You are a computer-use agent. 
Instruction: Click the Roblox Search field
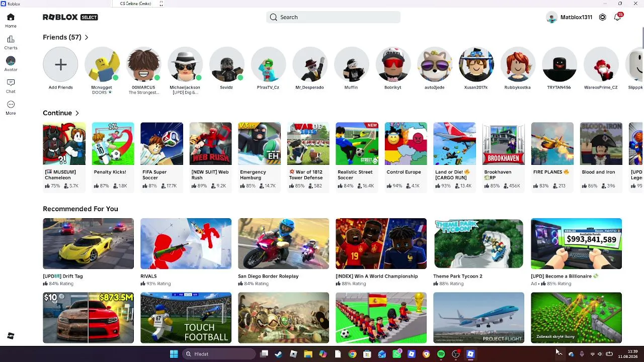click(333, 17)
